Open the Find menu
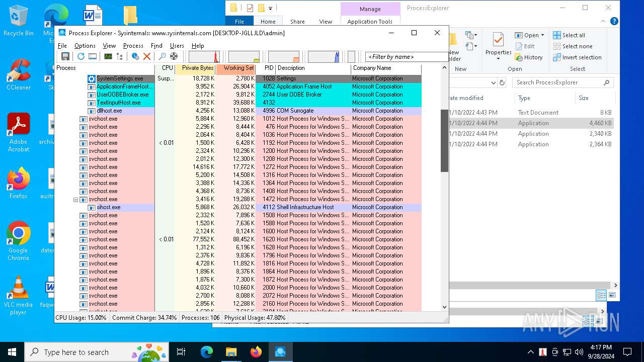Viewport: 644px width, 362px height. [156, 45]
